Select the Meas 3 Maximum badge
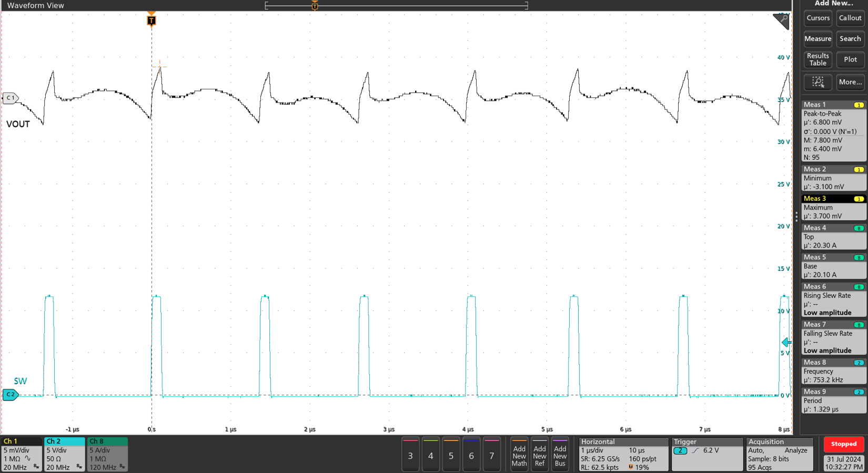The height and width of the screenshot is (473, 868). point(834,208)
